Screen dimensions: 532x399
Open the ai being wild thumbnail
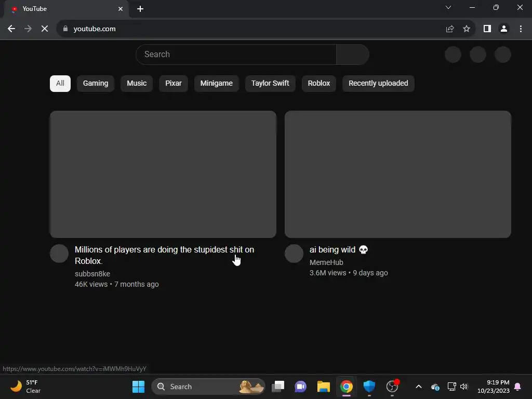(398, 174)
